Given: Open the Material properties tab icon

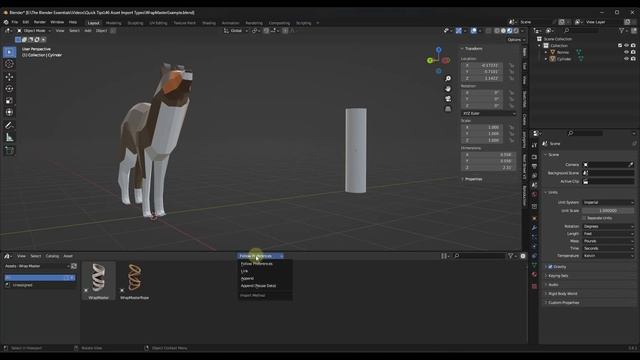Looking at the screenshot, I should click(x=534, y=274).
